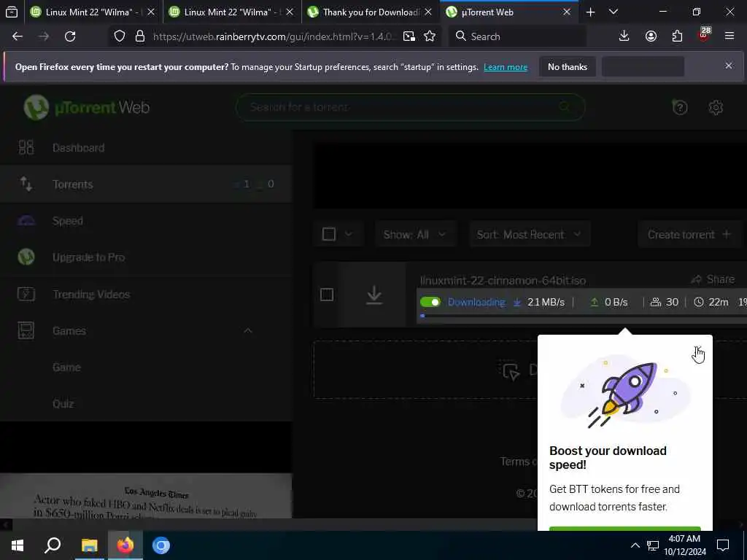
Task: Click the extension icon with badge 28
Action: coord(704,35)
